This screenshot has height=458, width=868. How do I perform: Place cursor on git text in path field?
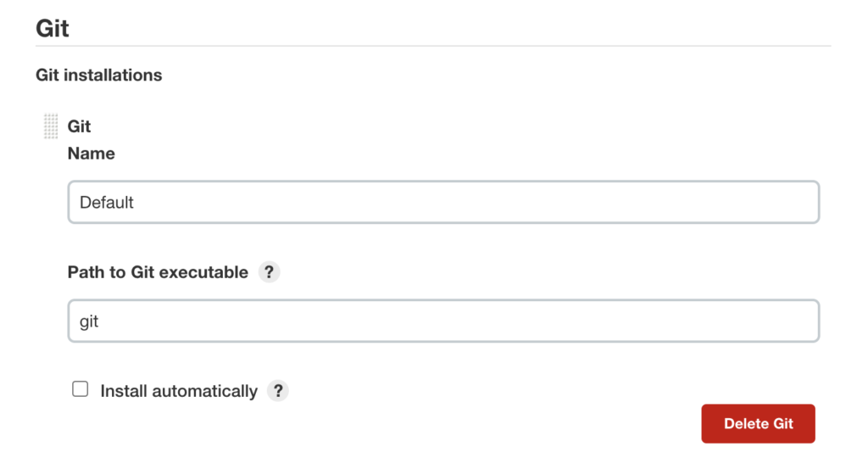[89, 322]
